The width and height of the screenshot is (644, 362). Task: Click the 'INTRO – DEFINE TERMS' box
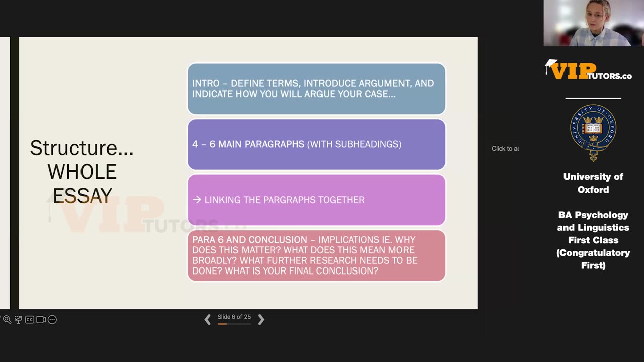[316, 89]
